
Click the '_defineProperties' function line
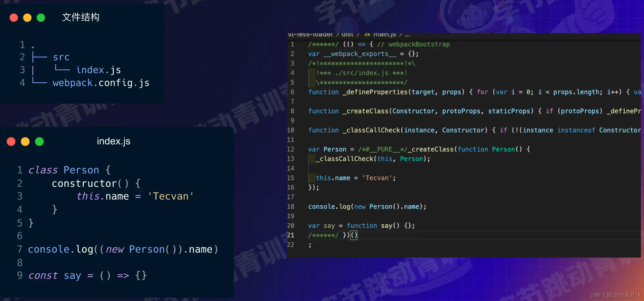point(474,92)
